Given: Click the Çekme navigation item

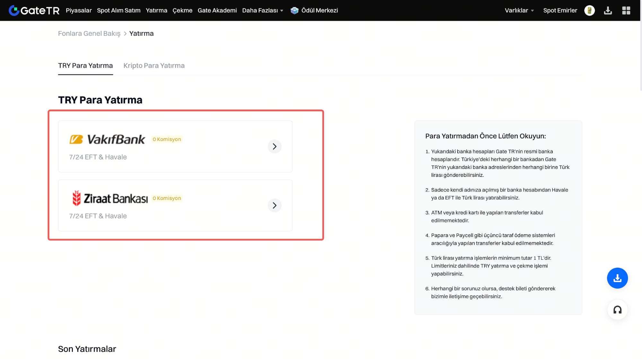Looking at the screenshot, I should (182, 10).
